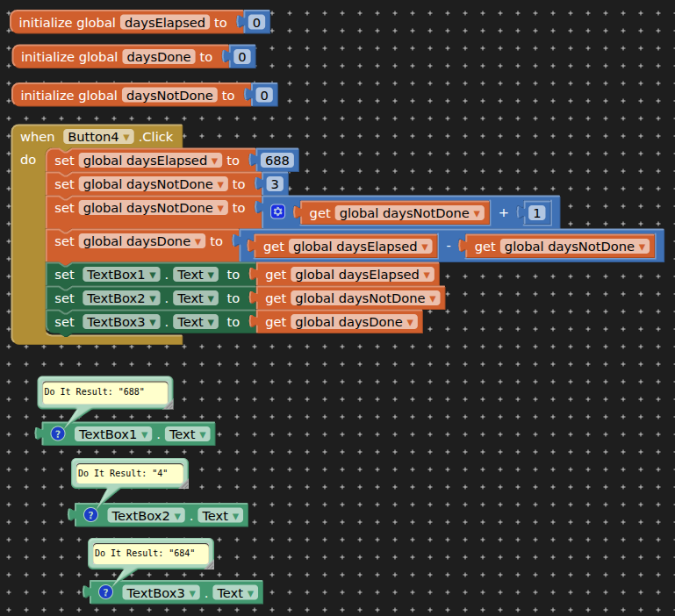Click the "Do It Result: 688" comment text
The width and height of the screenshot is (675, 616).
coord(94,391)
